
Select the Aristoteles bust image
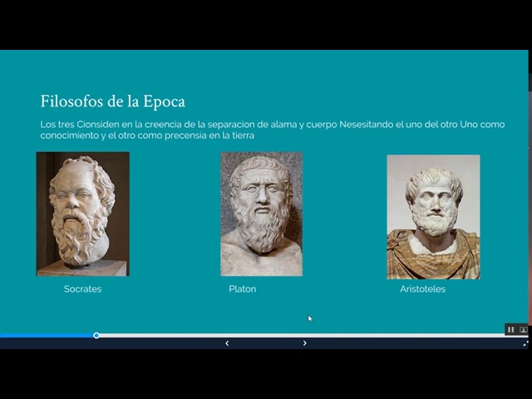click(433, 217)
